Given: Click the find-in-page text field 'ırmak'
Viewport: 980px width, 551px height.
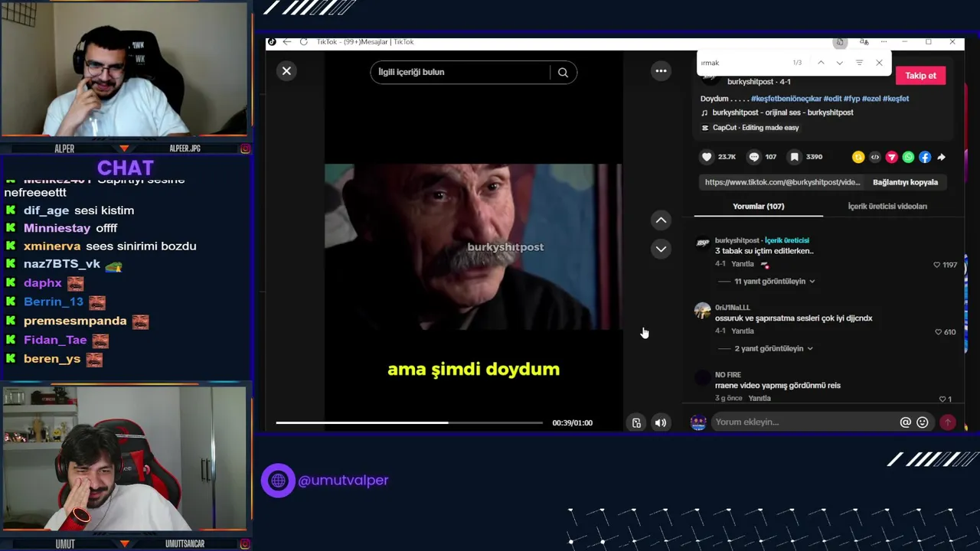Looking at the screenshot, I should point(743,63).
